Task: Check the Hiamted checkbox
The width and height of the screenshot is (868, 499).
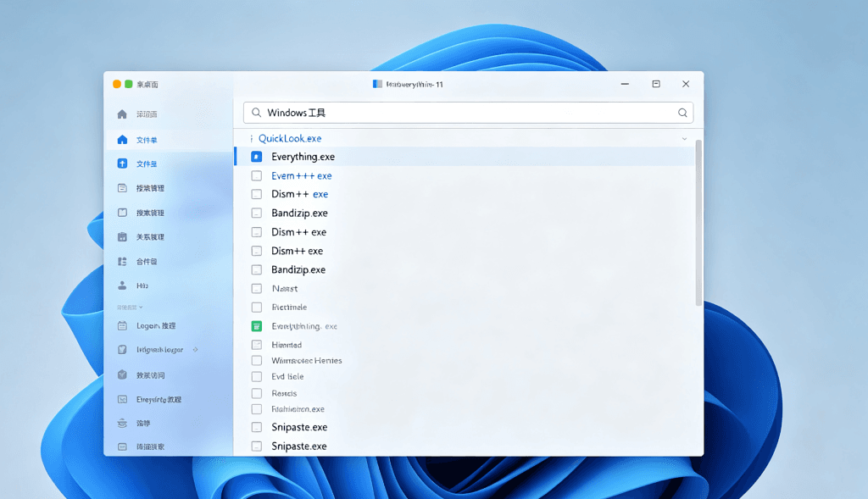Action: [x=256, y=345]
